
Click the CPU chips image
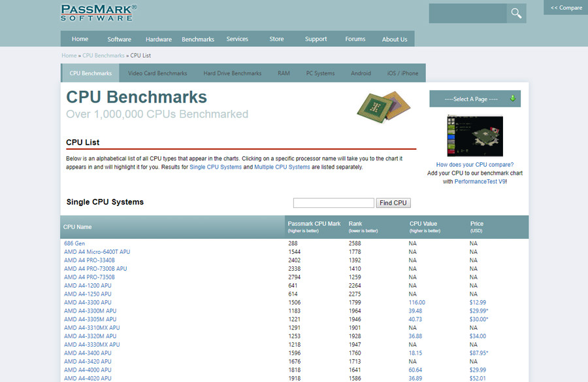384,107
